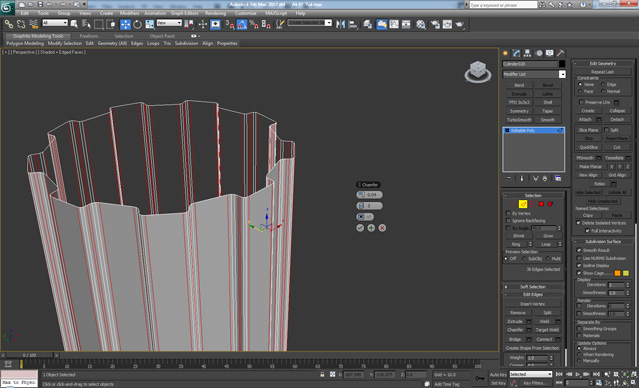The height and width of the screenshot is (388, 639).
Task: Click the yellow Show Cage color swatch
Action: (x=626, y=273)
